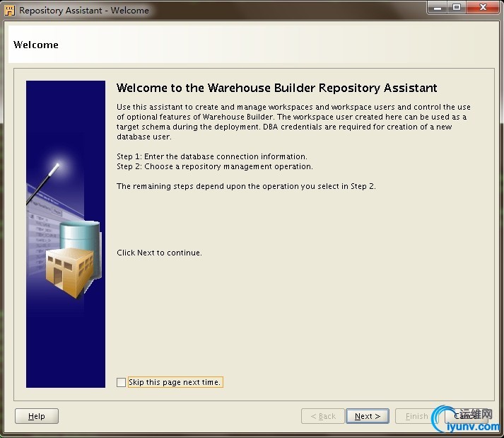Click the 'Step 2: Choose a repository management' text

215,166
